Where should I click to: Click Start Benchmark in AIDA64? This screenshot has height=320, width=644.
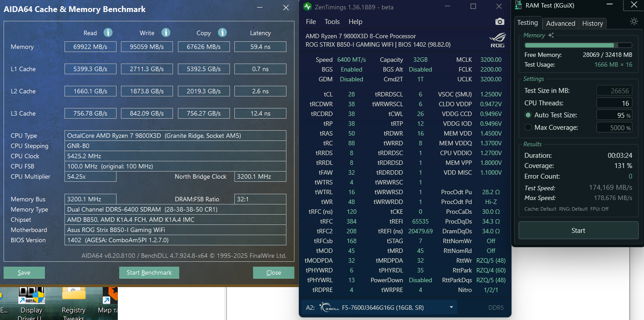149,272
